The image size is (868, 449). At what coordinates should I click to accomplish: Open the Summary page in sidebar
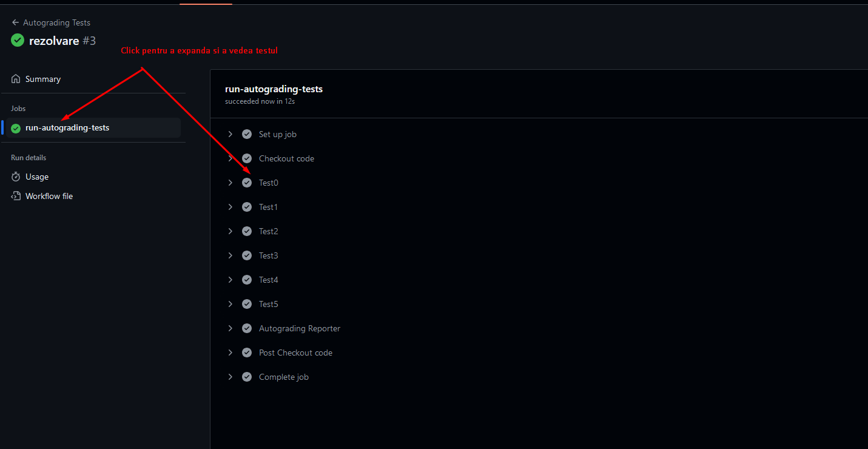tap(43, 79)
